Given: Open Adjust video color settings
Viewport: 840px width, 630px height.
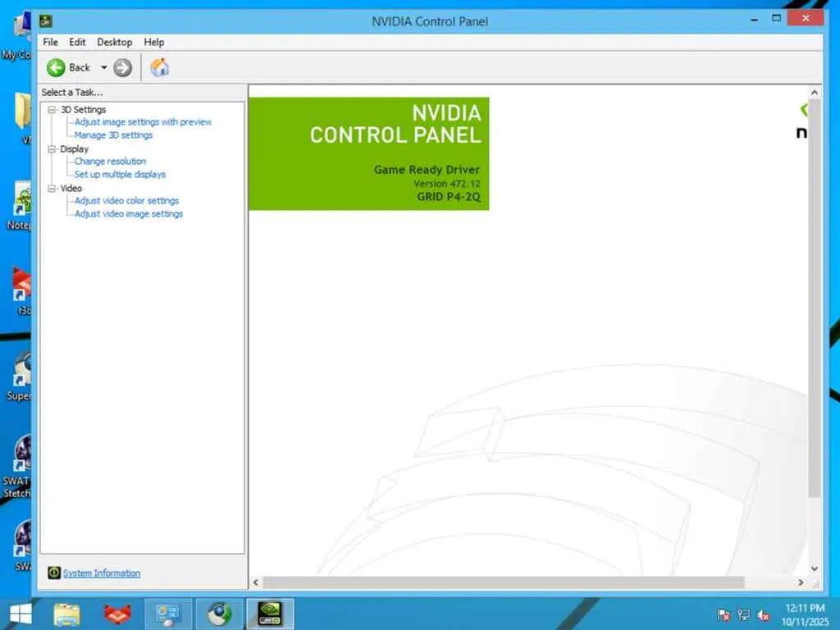Looking at the screenshot, I should (x=127, y=200).
